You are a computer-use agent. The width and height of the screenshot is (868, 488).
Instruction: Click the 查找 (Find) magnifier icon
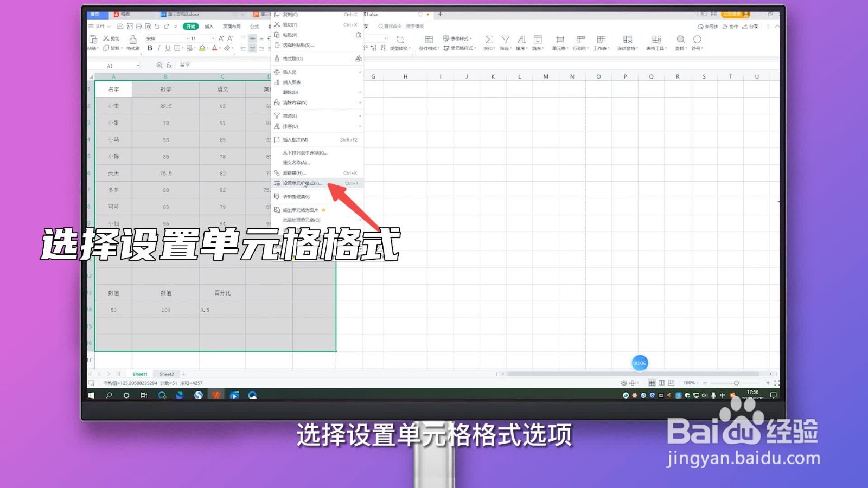[x=680, y=40]
